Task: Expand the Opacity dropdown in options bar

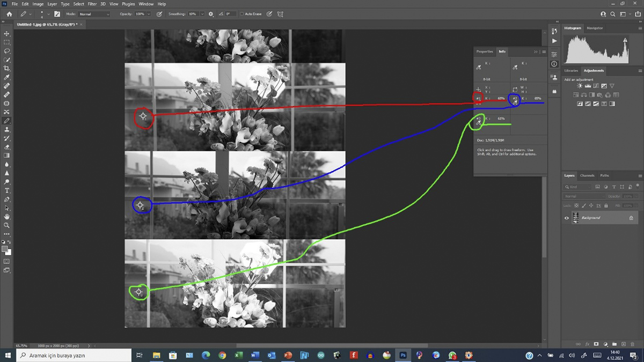Action: click(x=149, y=14)
